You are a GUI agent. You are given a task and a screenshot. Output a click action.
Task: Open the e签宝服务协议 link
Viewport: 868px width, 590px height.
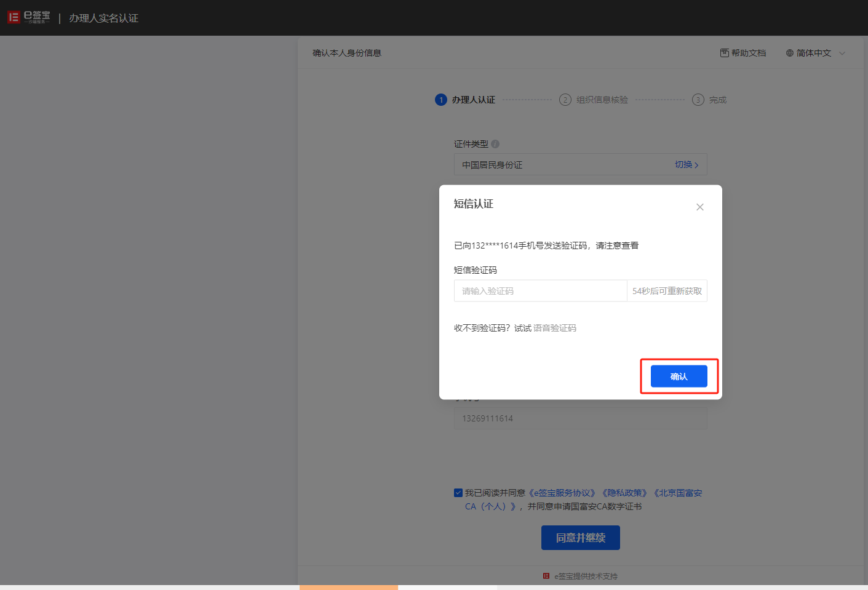pos(562,493)
